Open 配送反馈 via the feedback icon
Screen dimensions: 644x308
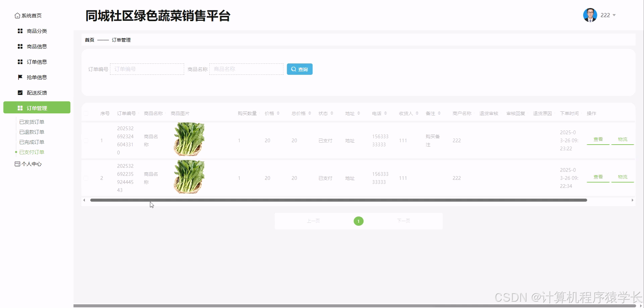coord(20,93)
